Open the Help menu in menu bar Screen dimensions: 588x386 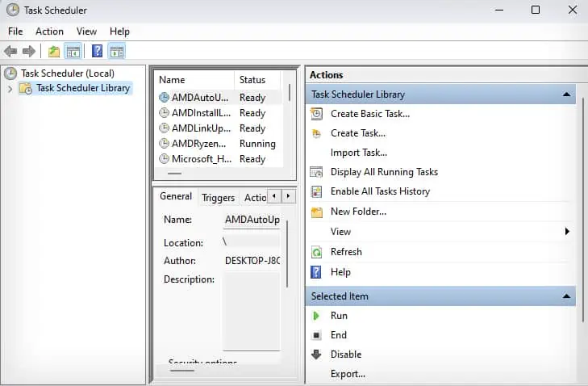[x=119, y=31]
